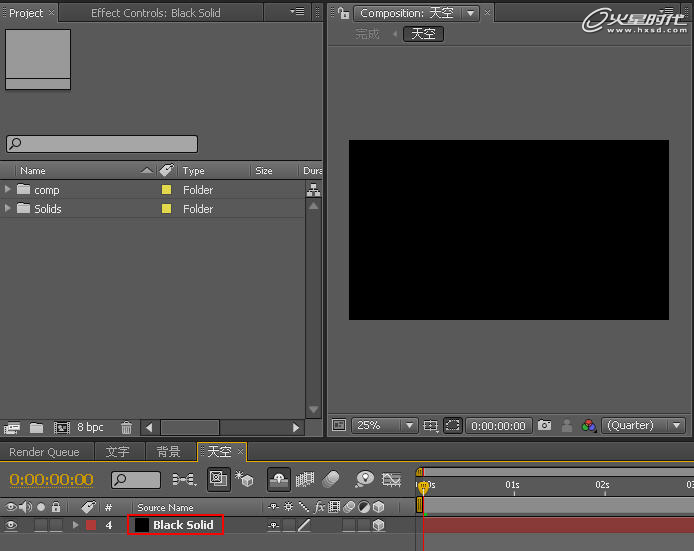Image resolution: width=694 pixels, height=551 pixels.
Task: Create a new composition from Project footer
Action: (62, 428)
